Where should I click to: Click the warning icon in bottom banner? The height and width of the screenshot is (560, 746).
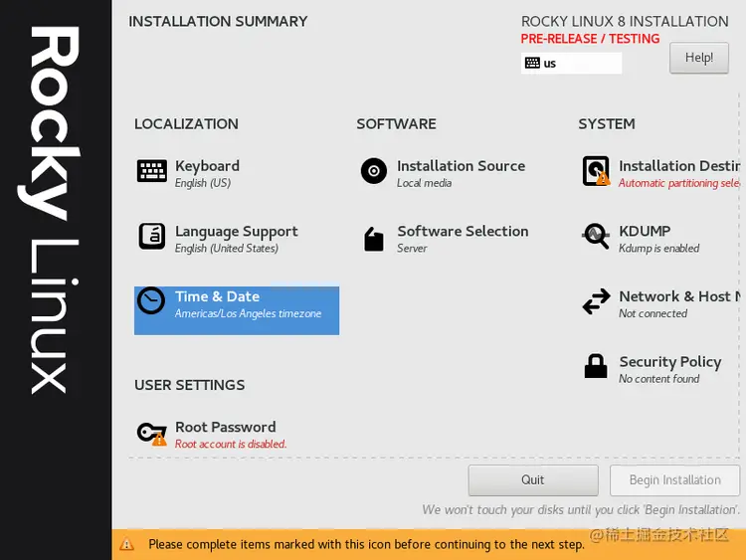coord(126,544)
